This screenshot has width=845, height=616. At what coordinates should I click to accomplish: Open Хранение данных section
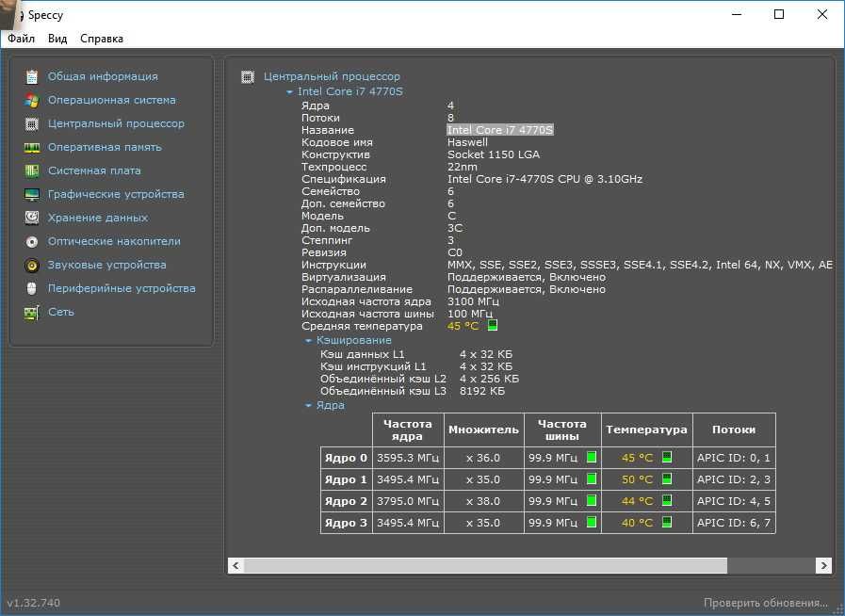(x=98, y=218)
